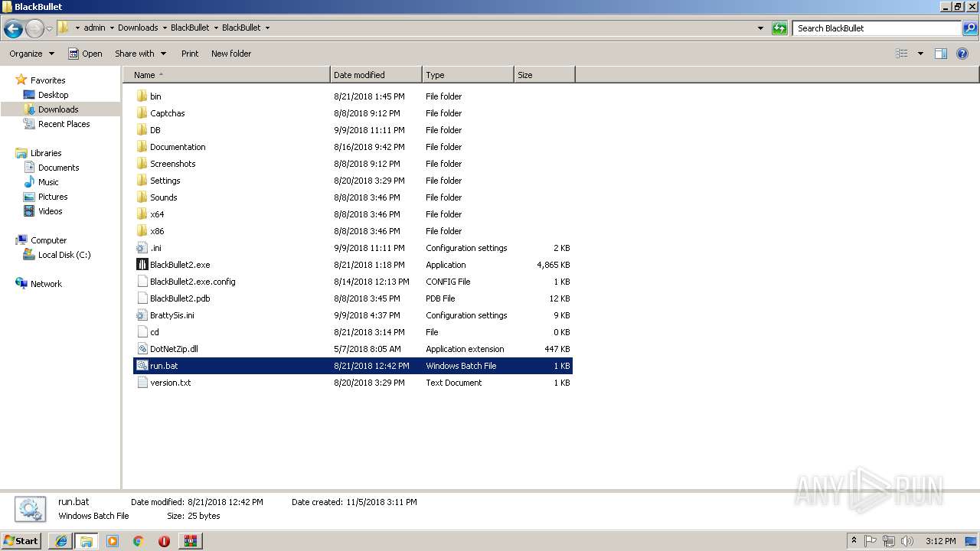The height and width of the screenshot is (551, 980).
Task: Go to Desktop in Favorites
Action: pos(53,95)
